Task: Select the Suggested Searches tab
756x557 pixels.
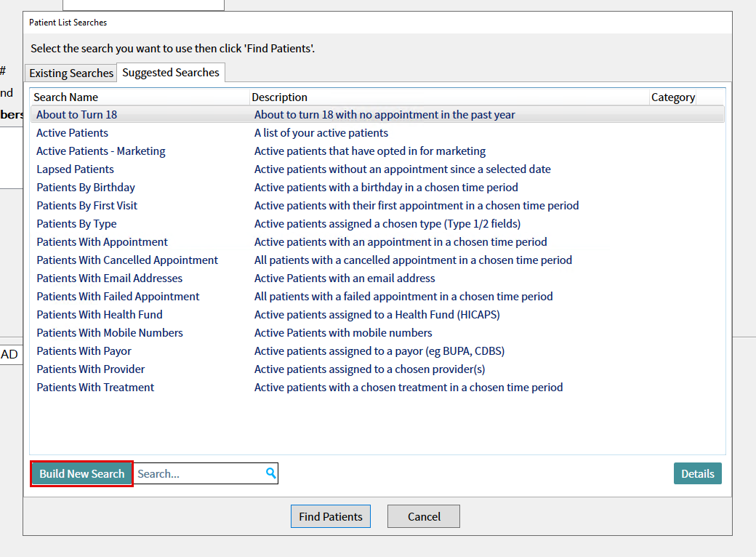Action: (x=171, y=72)
